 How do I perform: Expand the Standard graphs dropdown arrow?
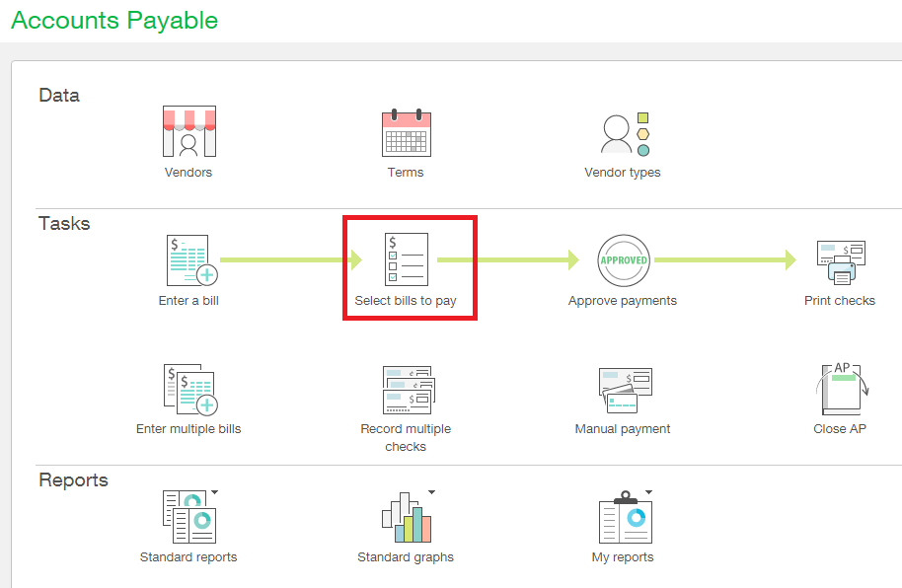click(x=431, y=491)
